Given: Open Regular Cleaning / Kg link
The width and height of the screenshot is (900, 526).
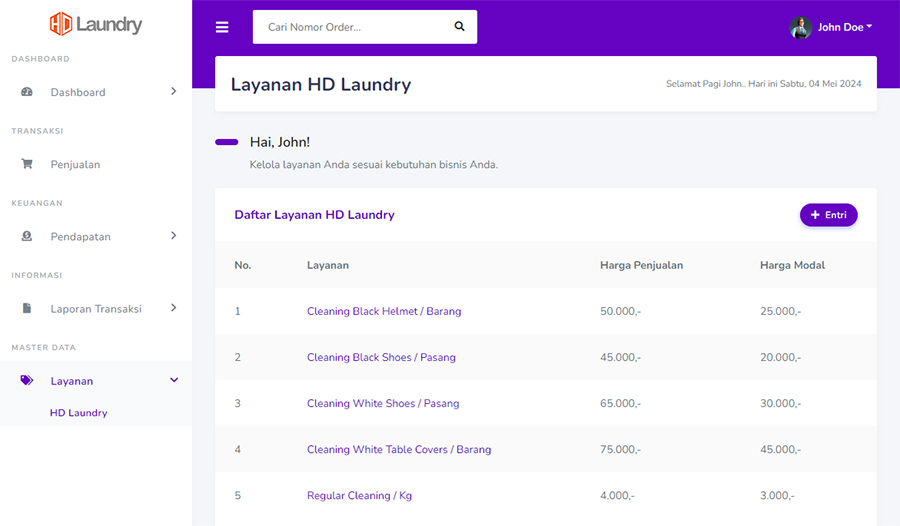Looking at the screenshot, I should (359, 496).
